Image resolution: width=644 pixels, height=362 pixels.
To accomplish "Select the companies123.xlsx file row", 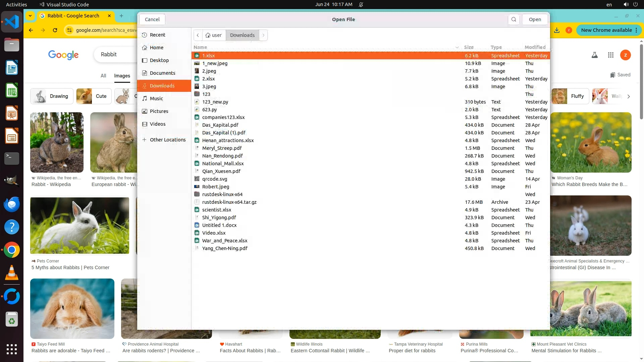I will tap(223, 117).
